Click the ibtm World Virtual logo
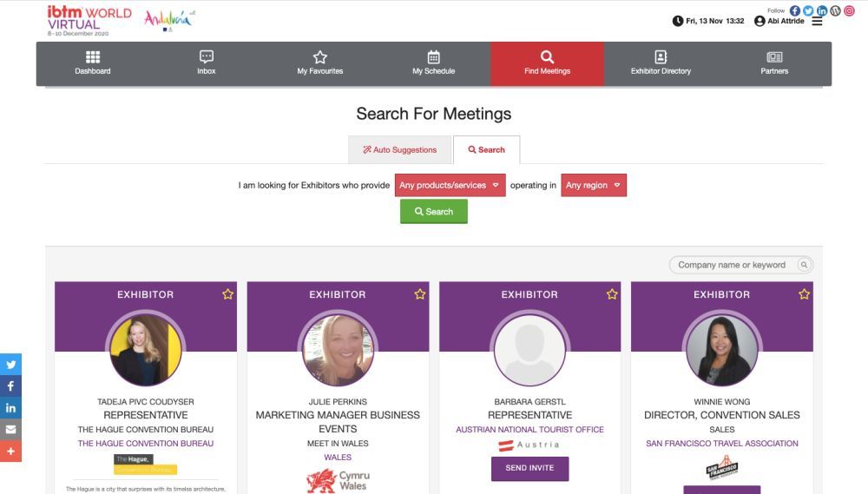 pos(89,21)
